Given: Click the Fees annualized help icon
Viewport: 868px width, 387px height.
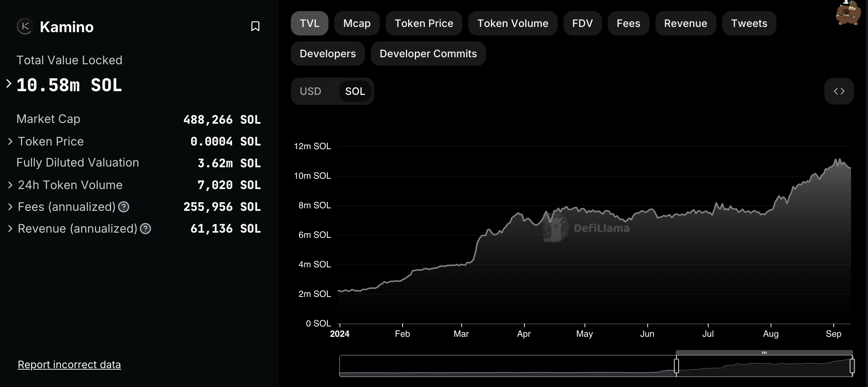Looking at the screenshot, I should [124, 207].
